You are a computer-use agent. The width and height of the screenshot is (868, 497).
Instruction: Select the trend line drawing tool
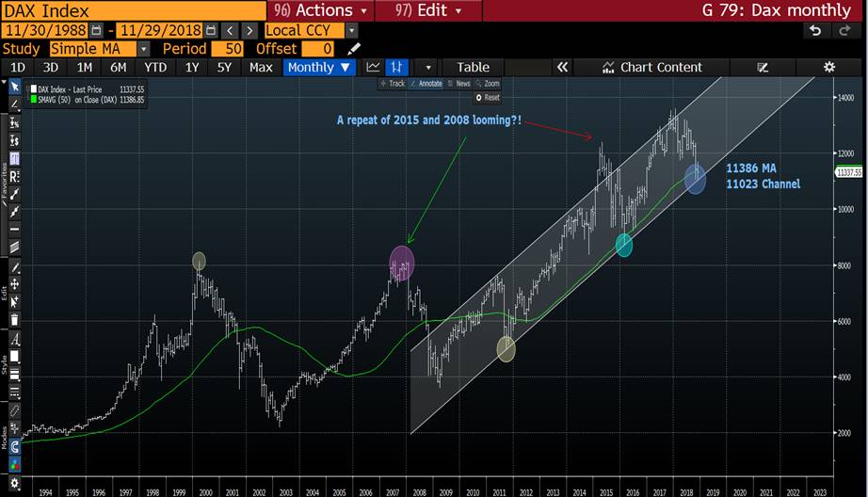click(x=14, y=104)
